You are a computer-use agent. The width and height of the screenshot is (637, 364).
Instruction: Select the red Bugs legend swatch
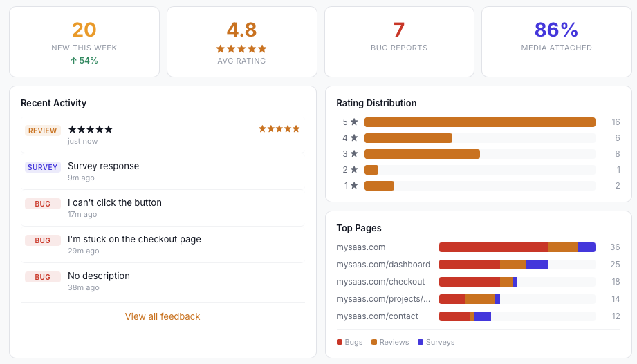pos(340,343)
